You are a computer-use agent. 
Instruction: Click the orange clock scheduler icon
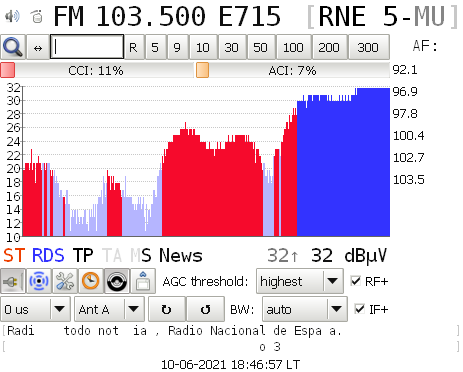[91, 281]
